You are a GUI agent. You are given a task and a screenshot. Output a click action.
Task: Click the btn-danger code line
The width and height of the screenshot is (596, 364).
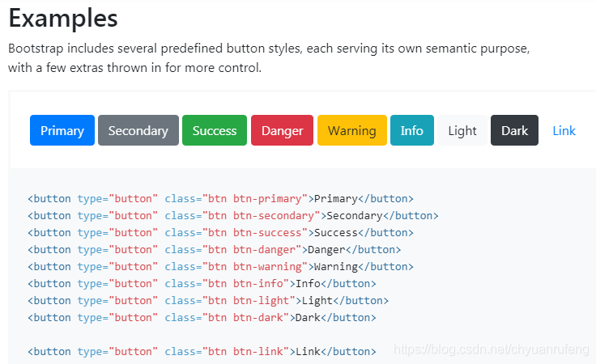click(214, 249)
